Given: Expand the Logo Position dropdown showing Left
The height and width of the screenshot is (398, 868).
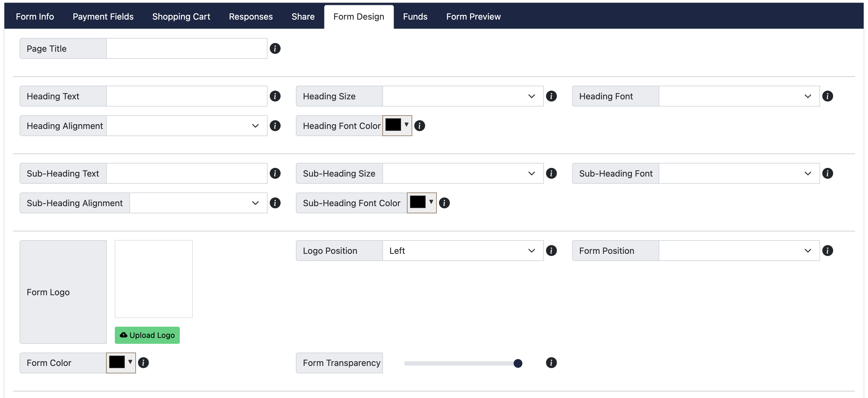Looking at the screenshot, I should click(531, 251).
